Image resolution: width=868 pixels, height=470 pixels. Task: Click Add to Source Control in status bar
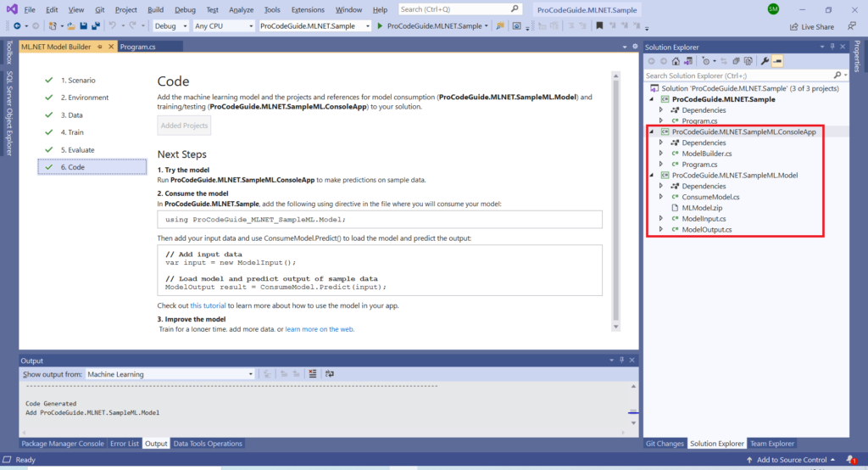792,460
